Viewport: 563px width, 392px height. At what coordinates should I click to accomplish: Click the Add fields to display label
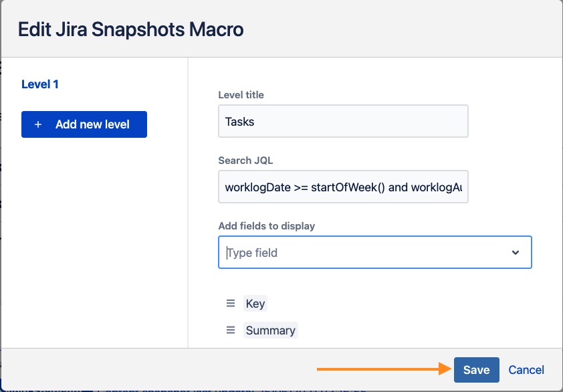pos(267,226)
